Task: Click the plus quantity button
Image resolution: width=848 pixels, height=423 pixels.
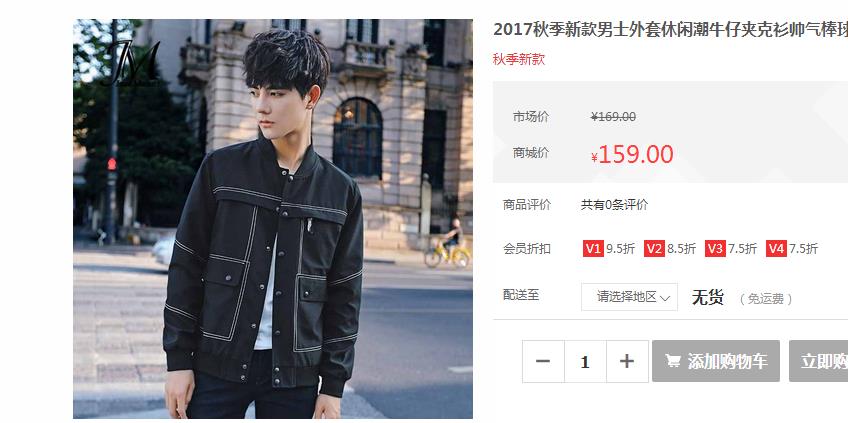Action: [627, 361]
